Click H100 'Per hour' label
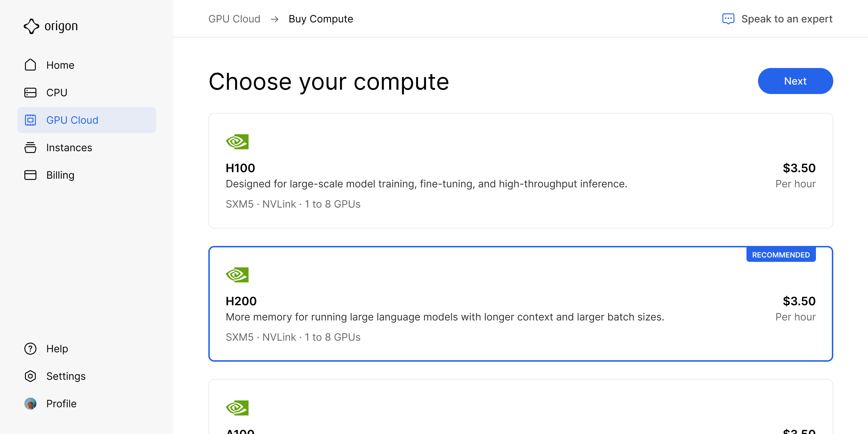 pos(796,184)
